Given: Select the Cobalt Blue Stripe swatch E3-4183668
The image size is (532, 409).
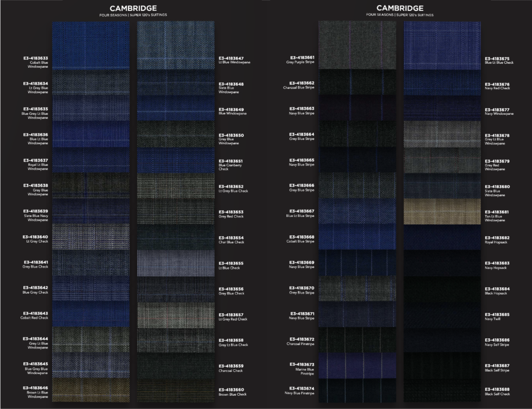Looking at the screenshot, I should [x=357, y=237].
